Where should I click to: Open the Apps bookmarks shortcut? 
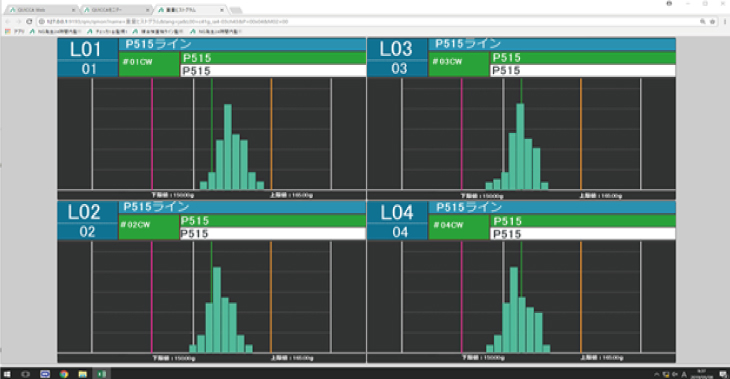click(15, 32)
